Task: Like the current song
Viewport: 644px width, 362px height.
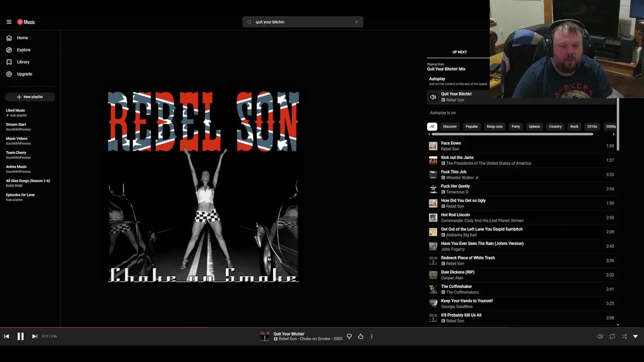Action: (x=361, y=336)
